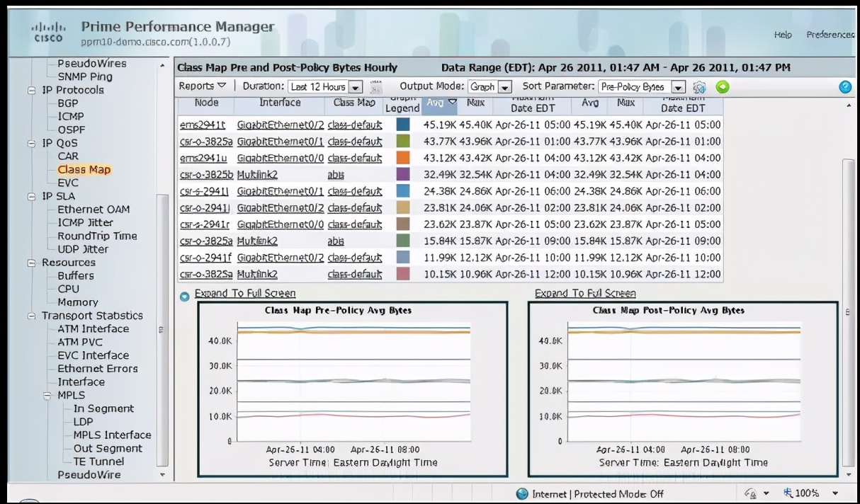The height and width of the screenshot is (504, 860).
Task: Open class-default class map for ems2941u
Action: click(x=355, y=158)
